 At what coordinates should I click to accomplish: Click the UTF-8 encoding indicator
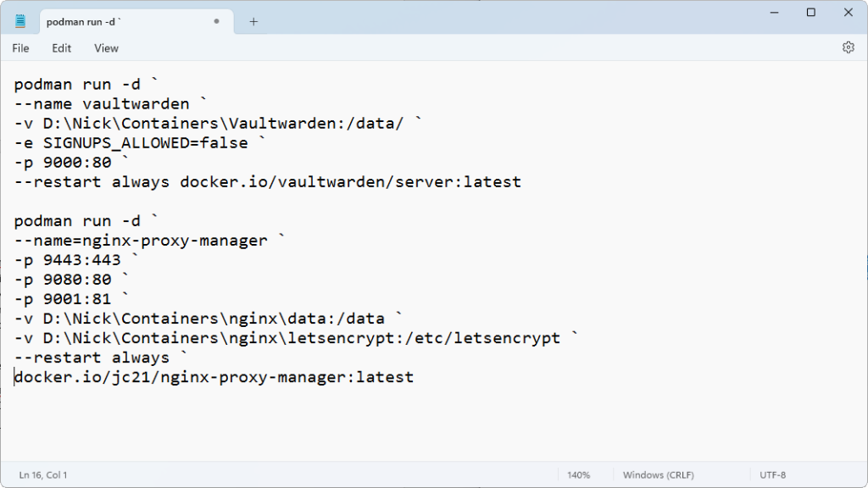(772, 475)
